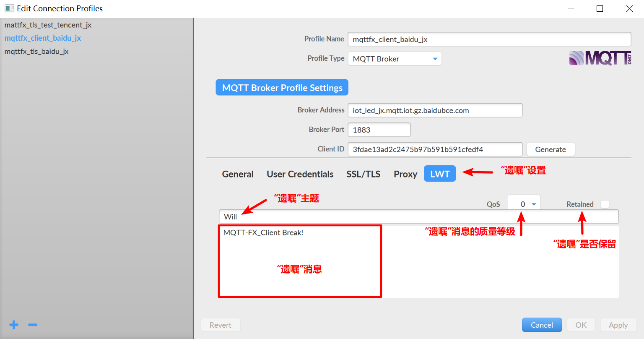Click the Revert button
The image size is (644, 339).
221,325
